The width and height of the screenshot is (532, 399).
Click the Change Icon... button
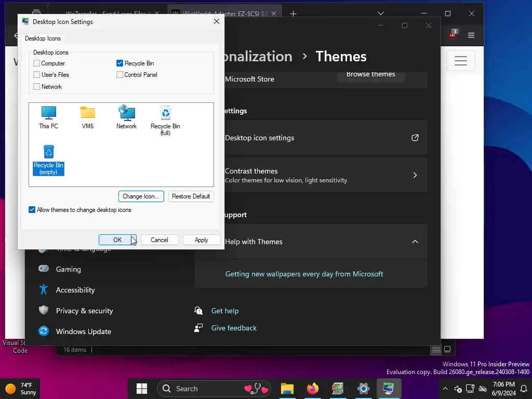[141, 196]
